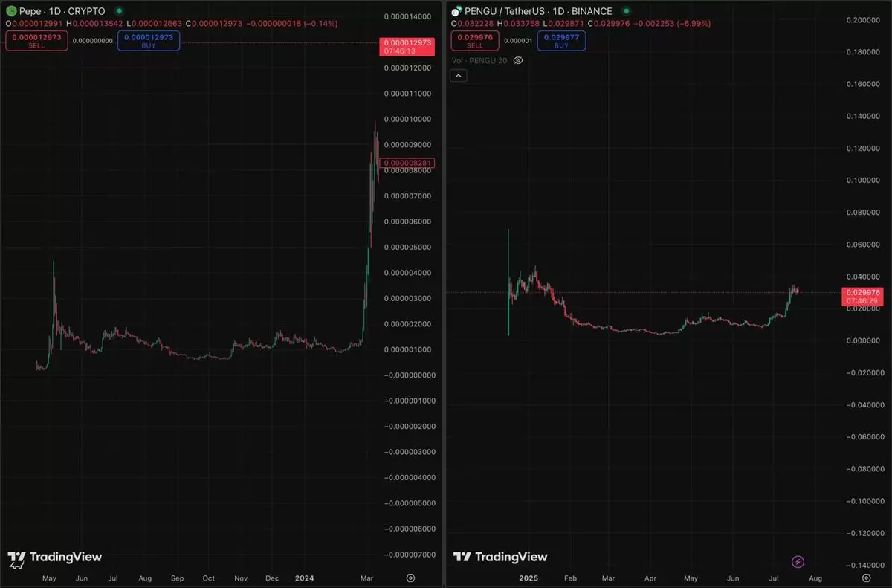Click the PENGU coin logo icon
The width and height of the screenshot is (892, 588).
tap(456, 12)
